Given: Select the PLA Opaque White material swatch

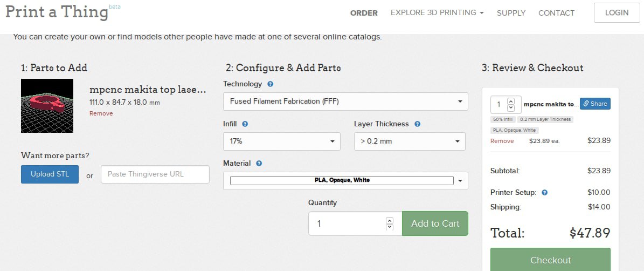Looking at the screenshot, I should [342, 180].
